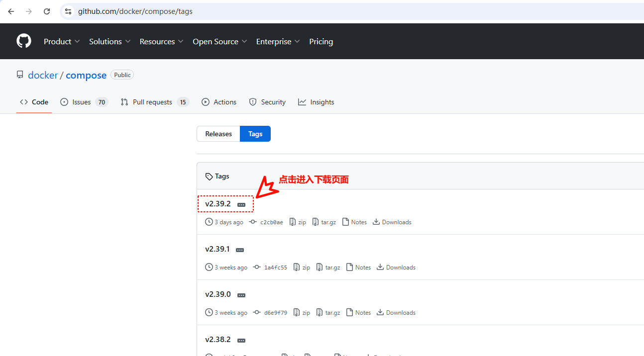This screenshot has height=356, width=644.
Task: Expand the ellipsis next to v2.39.1
Action: (240, 250)
